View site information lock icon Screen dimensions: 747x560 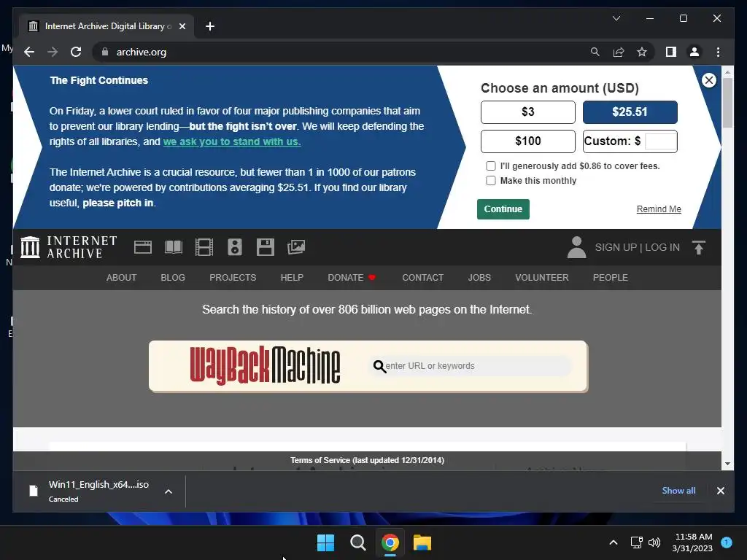105,52
